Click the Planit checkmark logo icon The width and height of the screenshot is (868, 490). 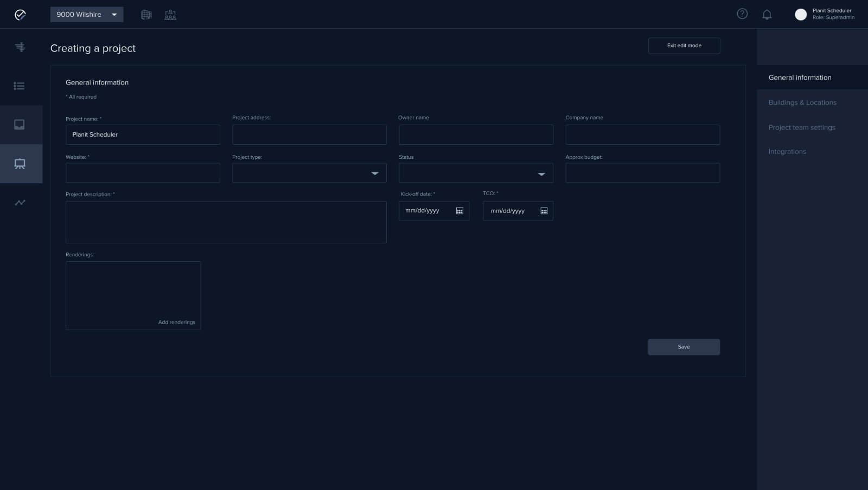click(20, 15)
